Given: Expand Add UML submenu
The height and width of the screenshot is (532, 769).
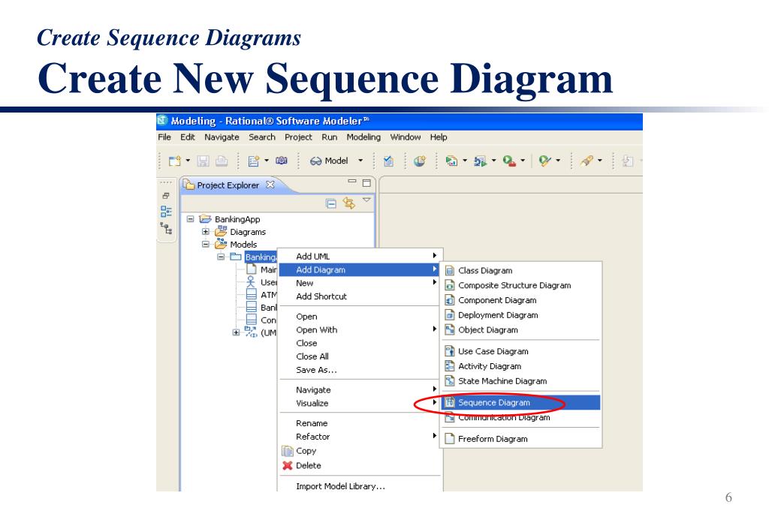Looking at the screenshot, I should [x=360, y=256].
